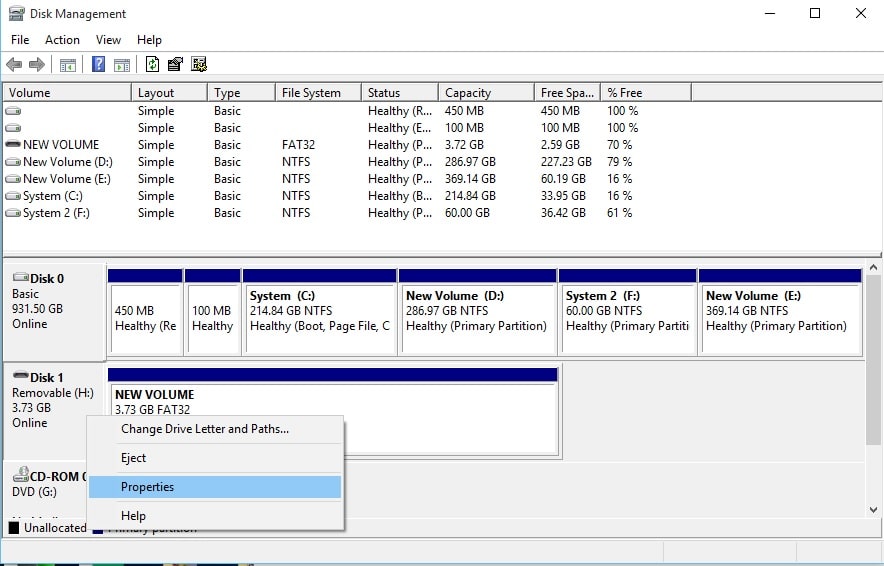Click the drive icon beside System (C:)
Image resolution: width=884 pixels, height=566 pixels.
pos(13,196)
